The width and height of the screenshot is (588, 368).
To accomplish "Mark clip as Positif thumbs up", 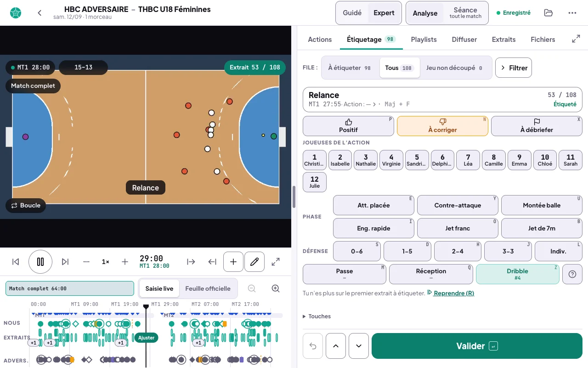I will pyautogui.click(x=348, y=126).
